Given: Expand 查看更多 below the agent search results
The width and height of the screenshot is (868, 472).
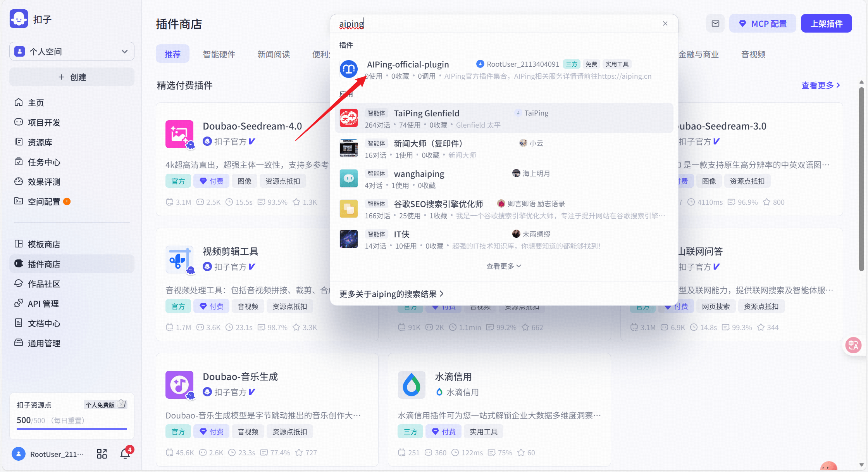Looking at the screenshot, I should [x=503, y=266].
